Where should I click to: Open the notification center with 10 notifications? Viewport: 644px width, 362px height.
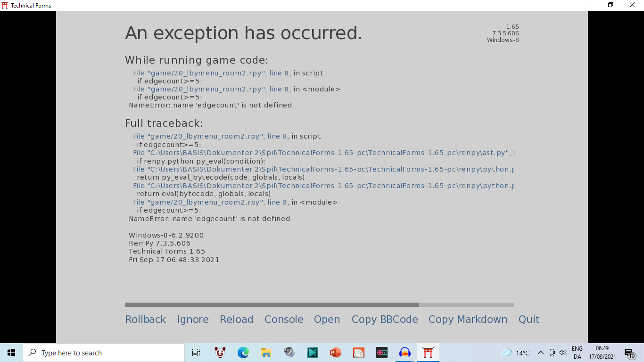(630, 353)
